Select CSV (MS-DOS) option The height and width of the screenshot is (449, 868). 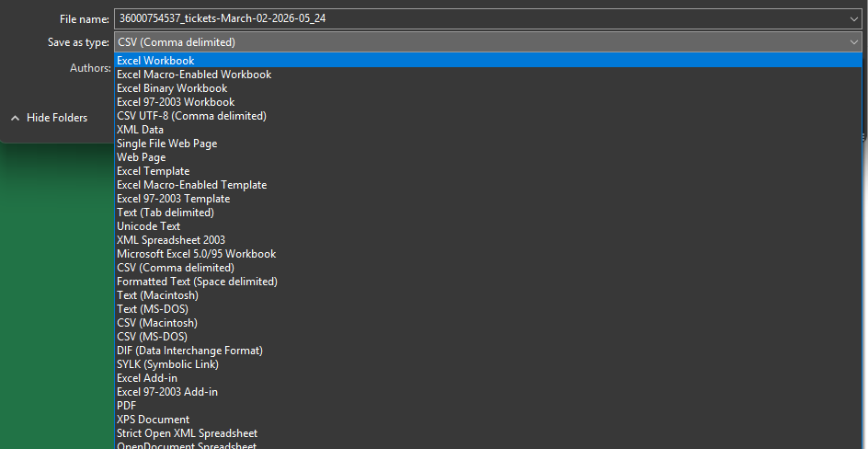pyautogui.click(x=487, y=337)
